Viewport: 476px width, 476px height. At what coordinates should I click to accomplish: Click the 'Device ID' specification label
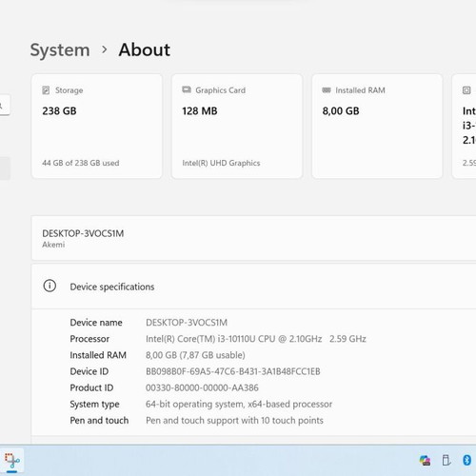pyautogui.click(x=89, y=371)
